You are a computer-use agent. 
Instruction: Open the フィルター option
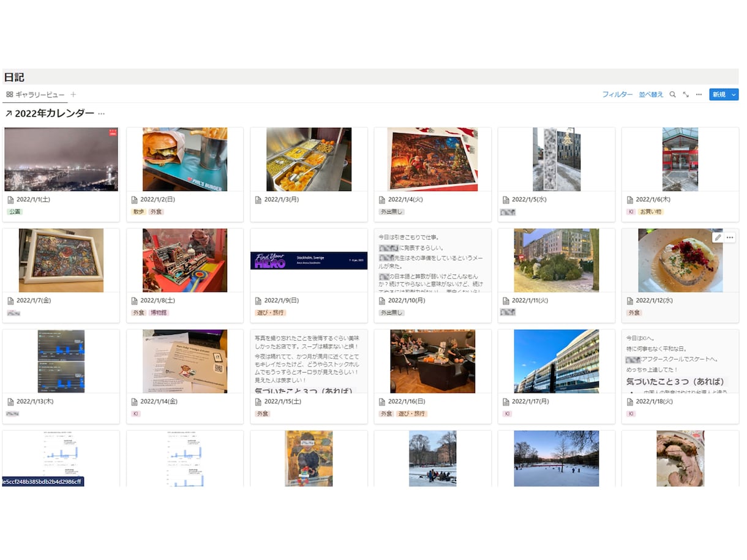click(617, 94)
